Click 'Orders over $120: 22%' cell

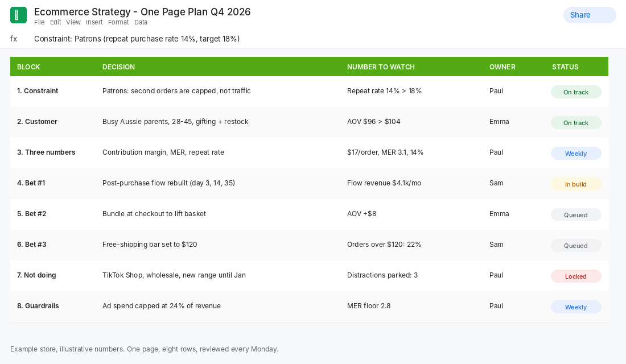(384, 245)
